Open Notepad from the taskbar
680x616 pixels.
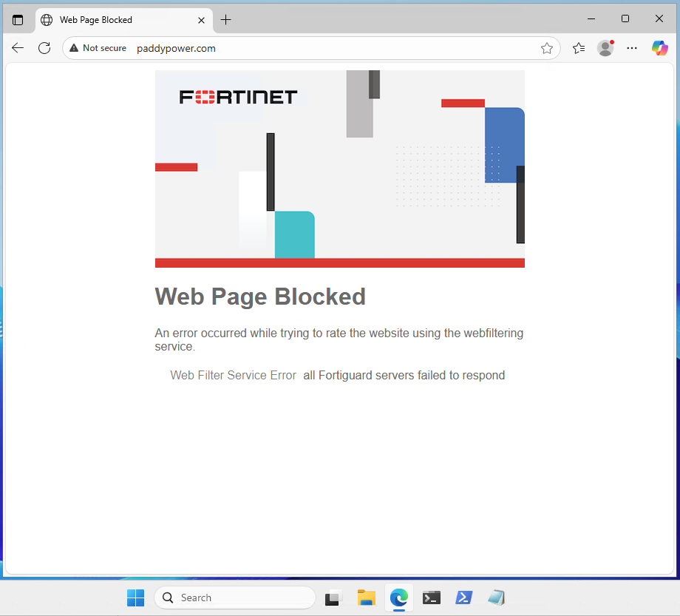point(496,598)
